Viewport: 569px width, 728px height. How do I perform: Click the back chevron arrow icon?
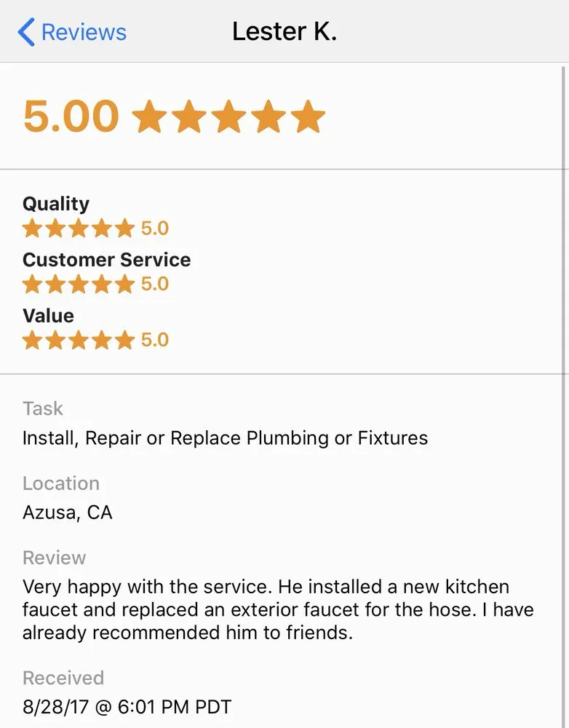pos(24,31)
